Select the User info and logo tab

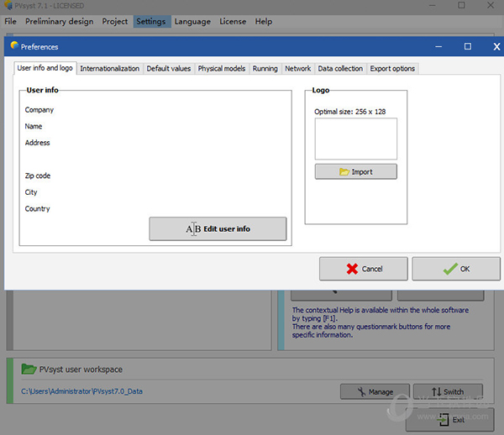[45, 69]
